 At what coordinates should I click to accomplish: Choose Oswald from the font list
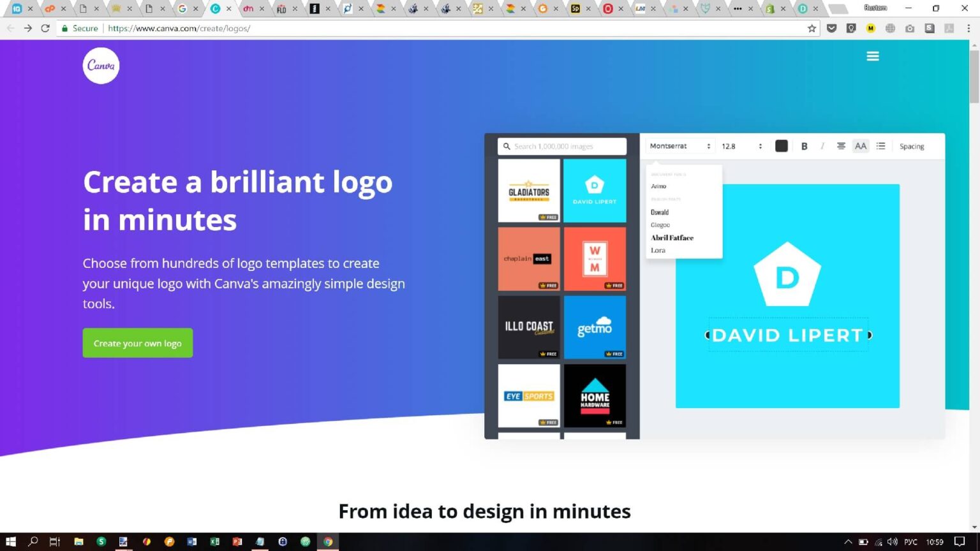tap(660, 212)
